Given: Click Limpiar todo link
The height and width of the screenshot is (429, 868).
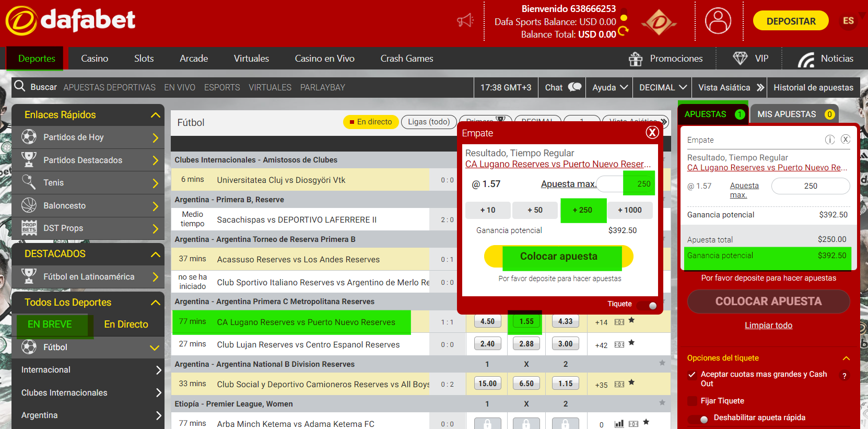Looking at the screenshot, I should coord(768,325).
